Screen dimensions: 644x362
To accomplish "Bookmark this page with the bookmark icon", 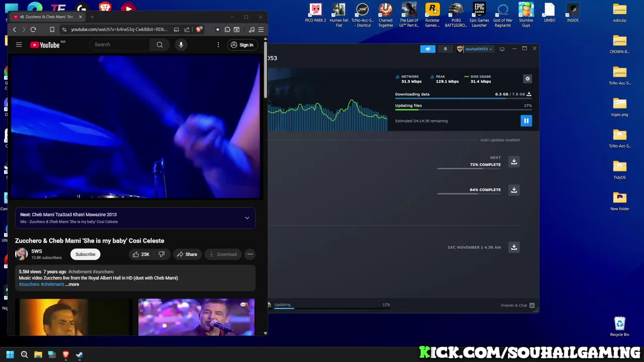I will (x=52, y=30).
